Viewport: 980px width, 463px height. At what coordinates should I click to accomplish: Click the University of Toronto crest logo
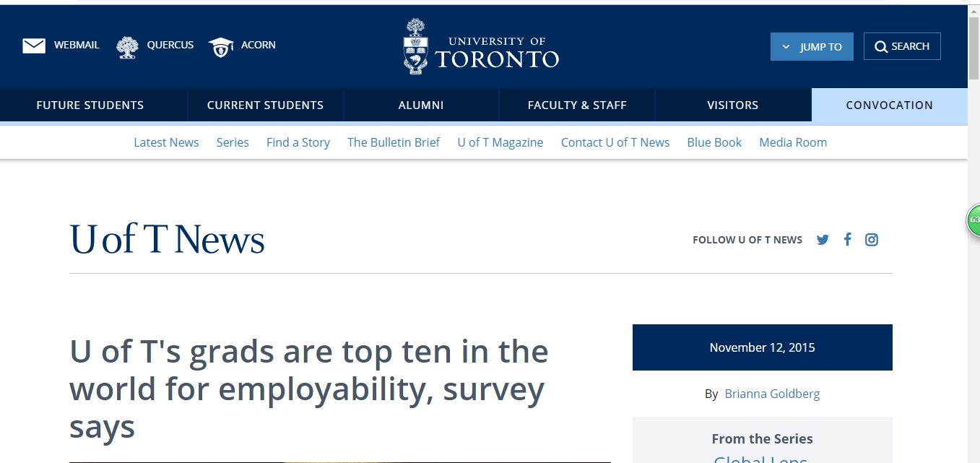coord(415,48)
